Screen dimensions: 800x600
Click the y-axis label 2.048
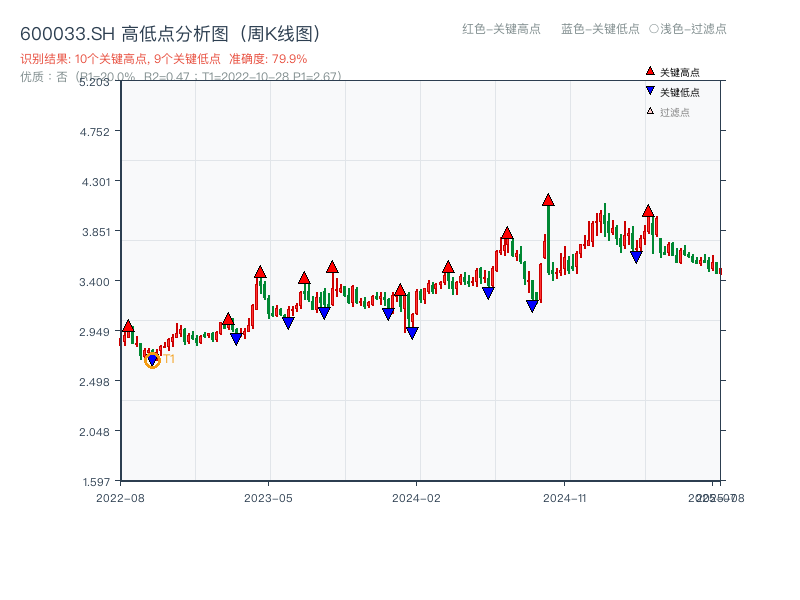pos(94,432)
